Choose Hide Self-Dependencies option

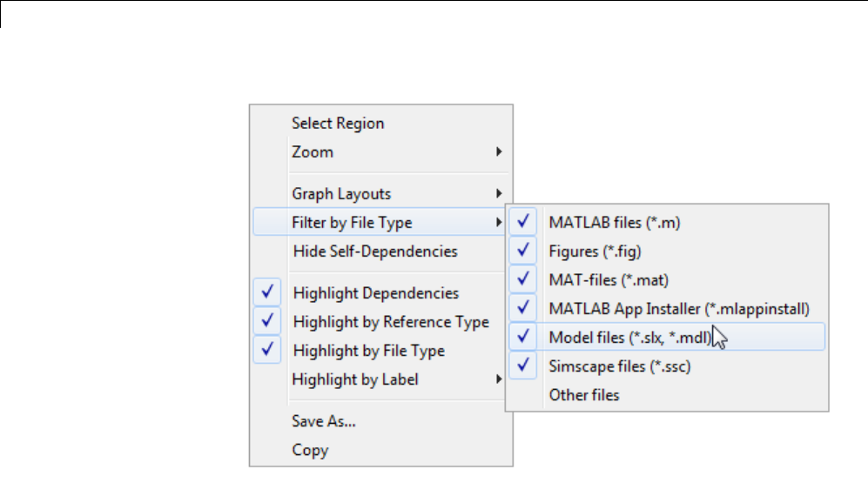click(x=374, y=252)
